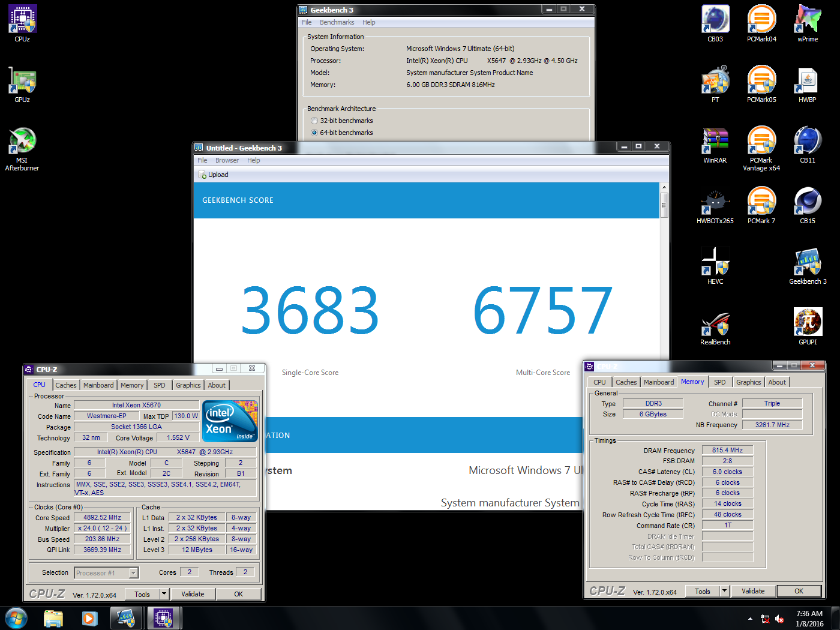Launch the HWBP desktop icon
The image size is (840, 630).
coord(808,84)
